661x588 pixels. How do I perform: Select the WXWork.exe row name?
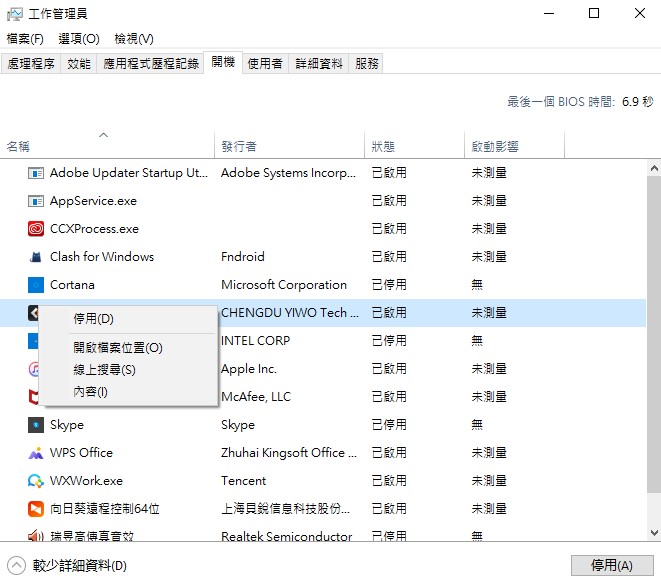pyautogui.click(x=86, y=481)
